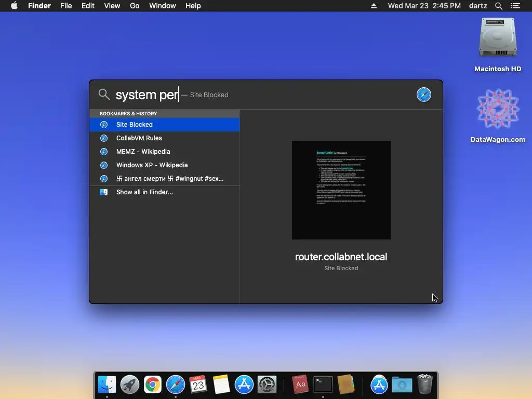Select Windows XP - Wikipedia result
Screen dimensions: 532x399
point(165,165)
